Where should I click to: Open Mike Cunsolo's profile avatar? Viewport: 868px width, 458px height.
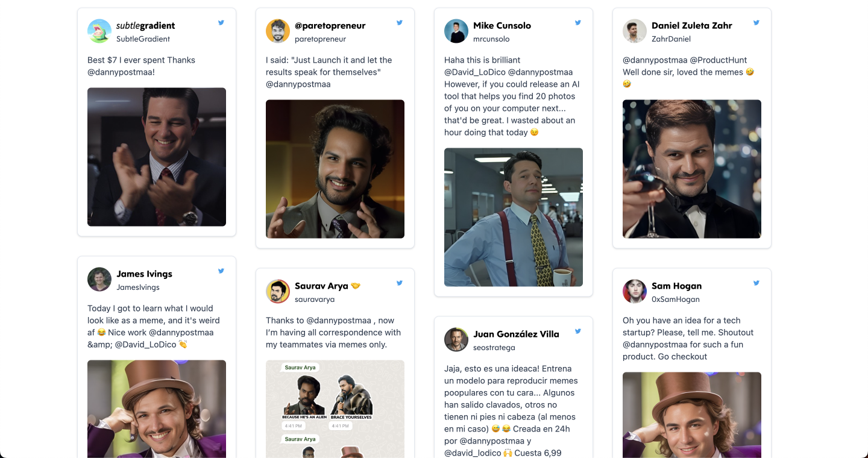click(456, 31)
